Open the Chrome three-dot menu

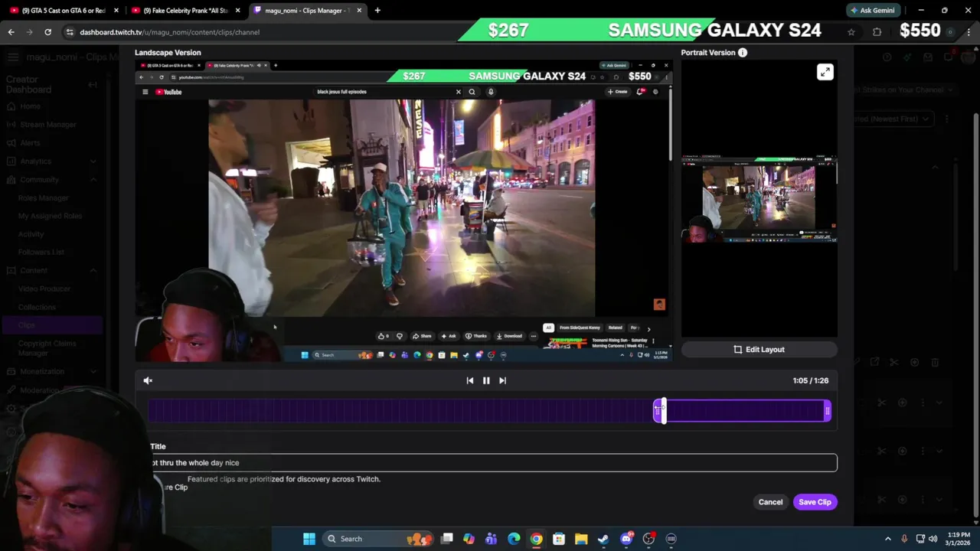(x=969, y=32)
